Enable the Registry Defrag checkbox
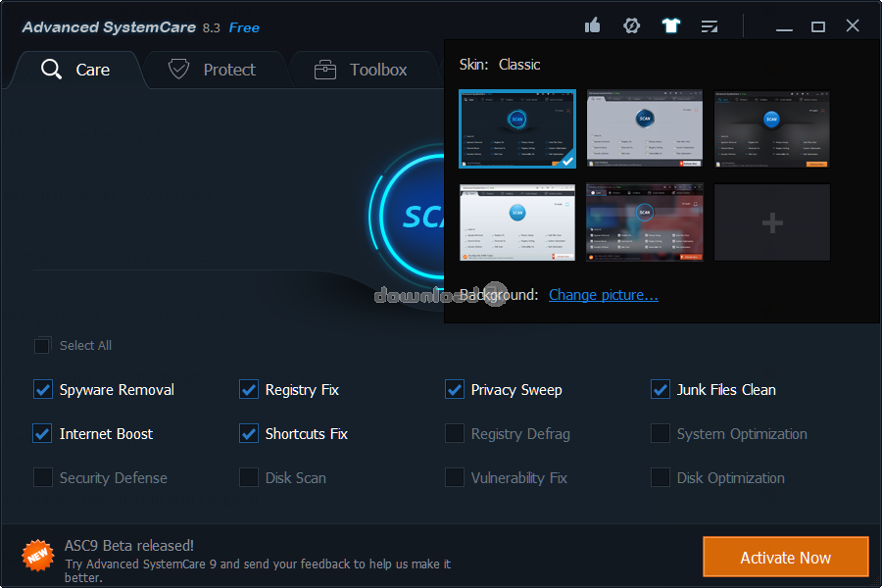The width and height of the screenshot is (882, 588). [455, 433]
